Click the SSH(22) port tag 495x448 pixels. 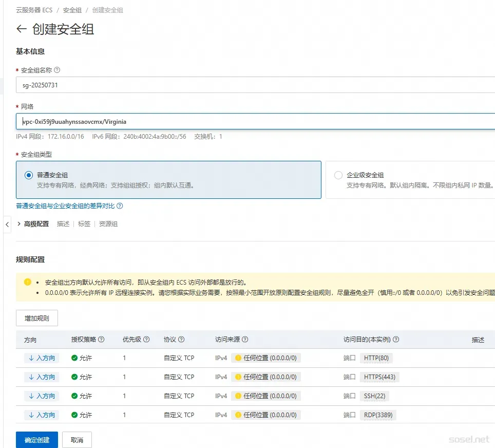[x=375, y=396]
